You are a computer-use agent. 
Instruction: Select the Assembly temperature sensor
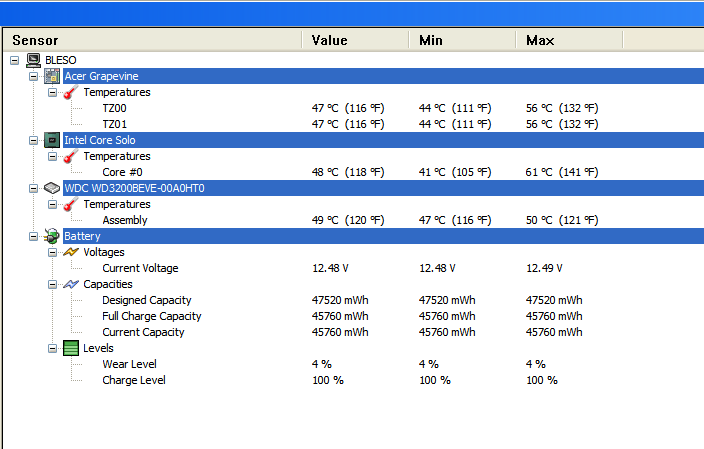(125, 220)
